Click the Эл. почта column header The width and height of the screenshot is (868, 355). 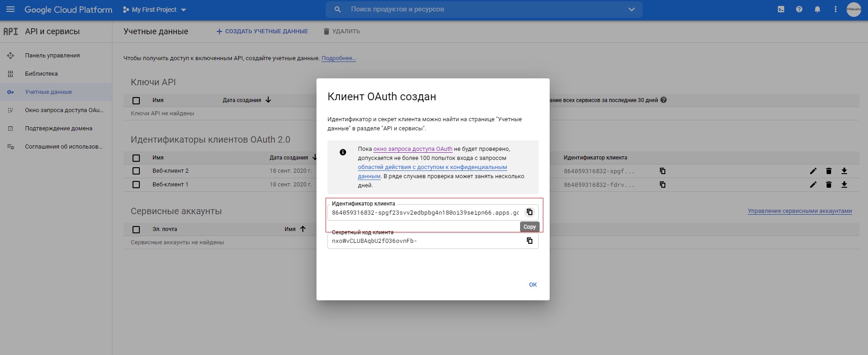[165, 229]
